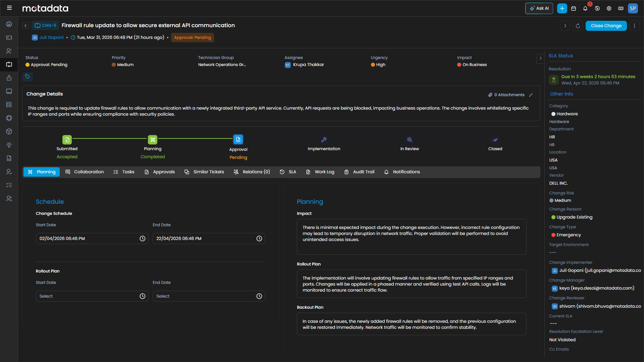
Task: Refresh the change with reload icon
Action: (x=578, y=26)
